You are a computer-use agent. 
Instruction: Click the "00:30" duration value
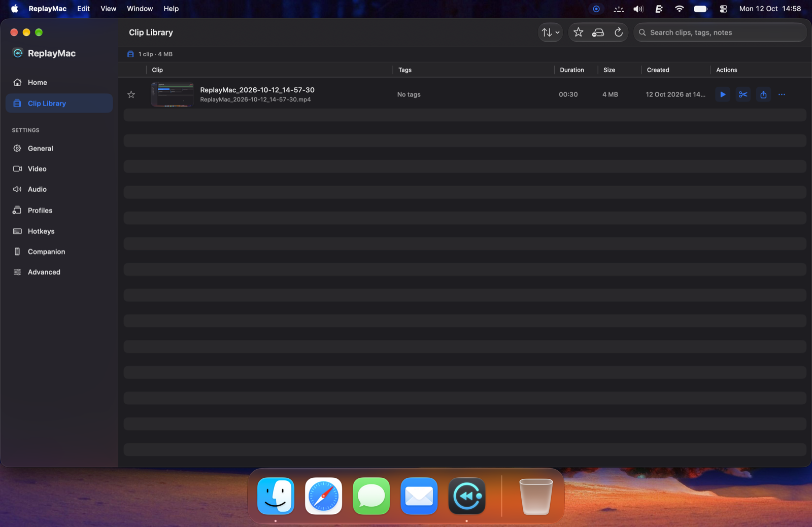568,94
